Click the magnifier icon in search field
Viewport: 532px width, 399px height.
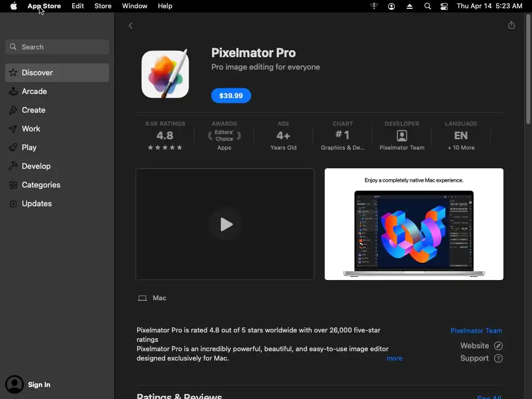13,47
